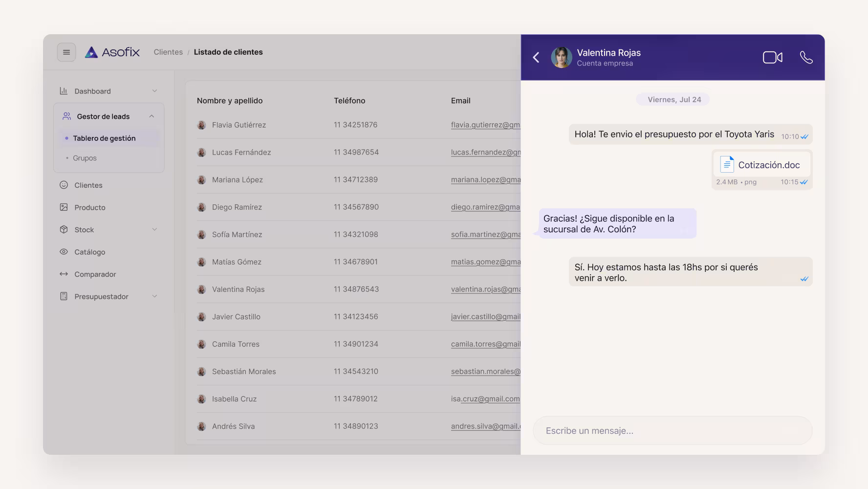Screen dimensions: 868x489
Task: Click the Escribe un mensaje input field
Action: click(673, 430)
